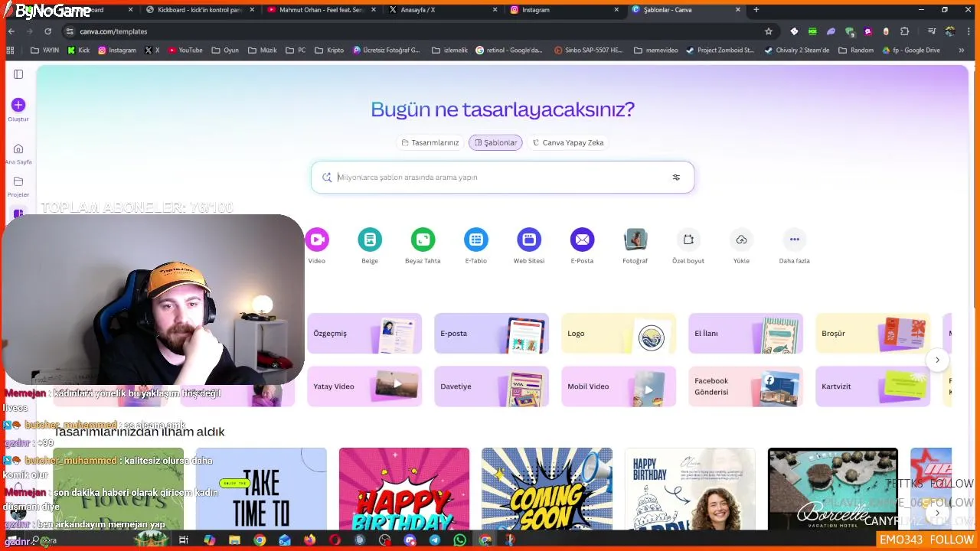Open the Coming Soon template thumbnail
Screen dimensions: 980x551
pyautogui.click(x=547, y=489)
